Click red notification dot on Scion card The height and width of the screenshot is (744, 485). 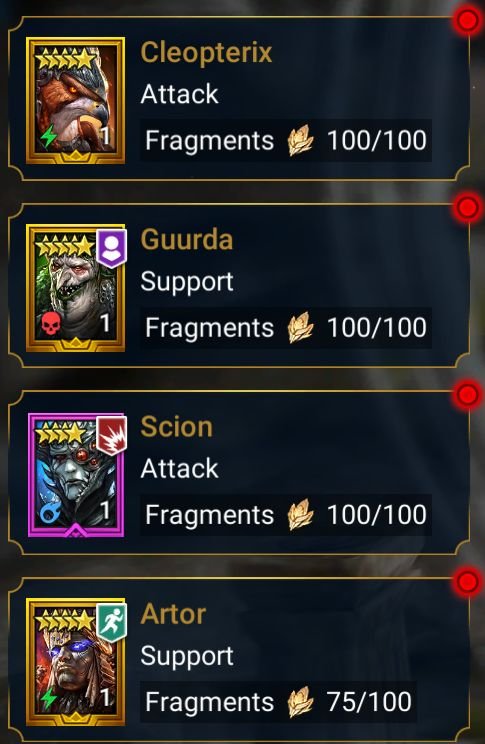[467, 395]
